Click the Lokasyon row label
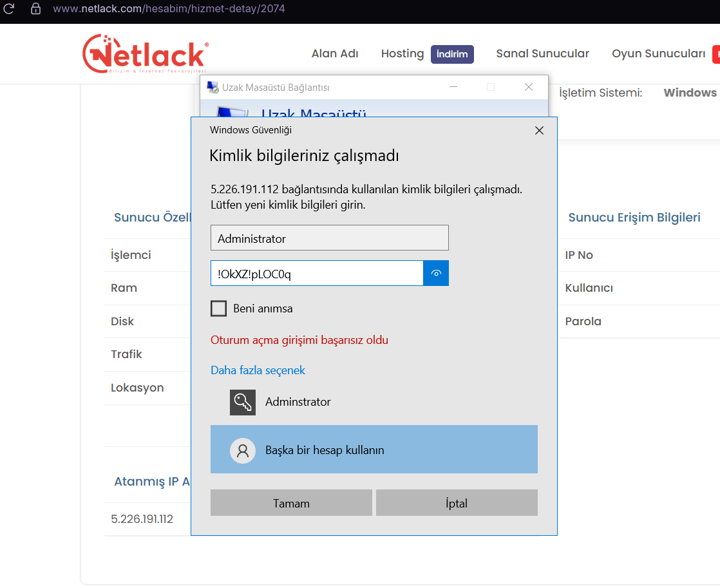The height and width of the screenshot is (588, 720). [x=137, y=388]
